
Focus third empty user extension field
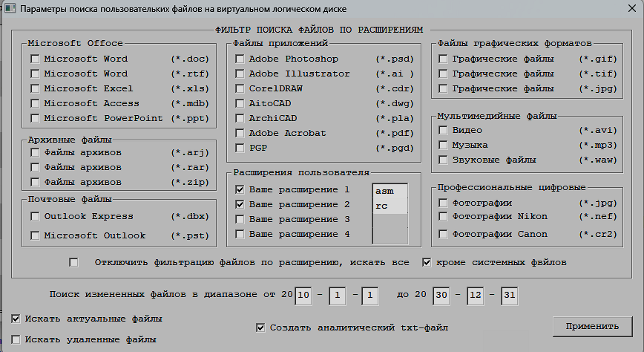coord(390,221)
